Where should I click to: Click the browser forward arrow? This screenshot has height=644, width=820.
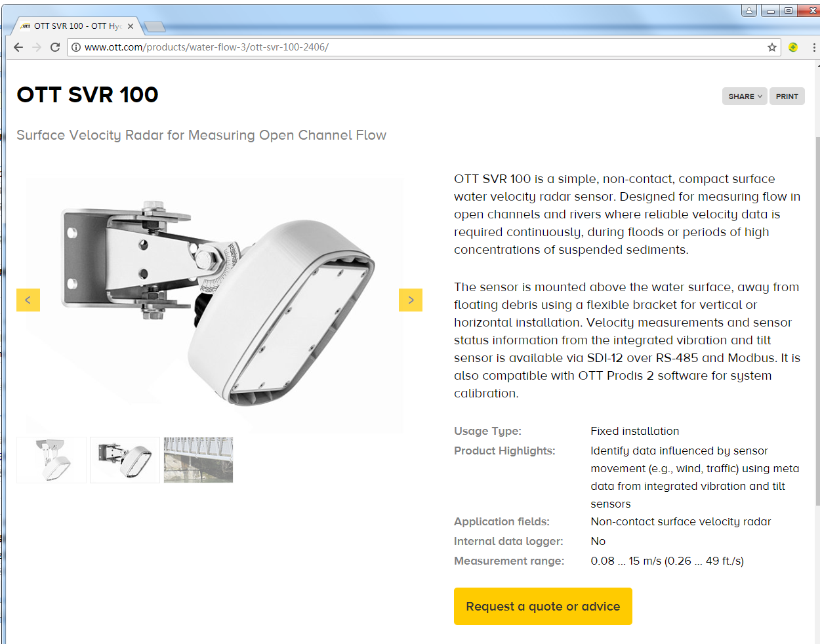37,47
